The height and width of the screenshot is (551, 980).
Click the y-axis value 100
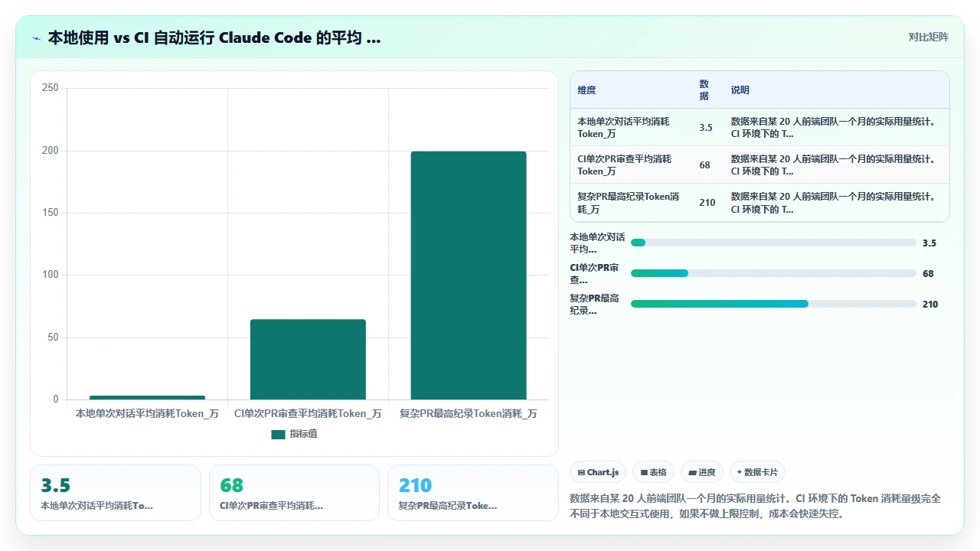(x=51, y=275)
